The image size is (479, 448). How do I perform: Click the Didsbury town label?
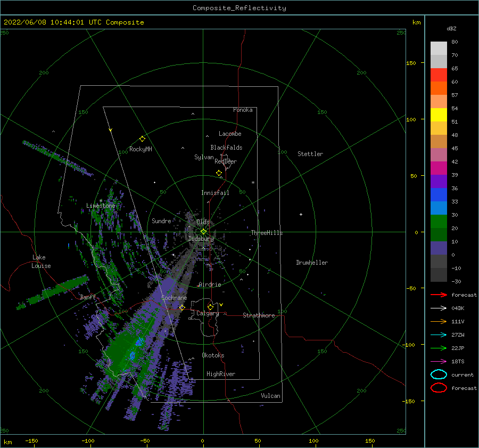click(x=201, y=239)
